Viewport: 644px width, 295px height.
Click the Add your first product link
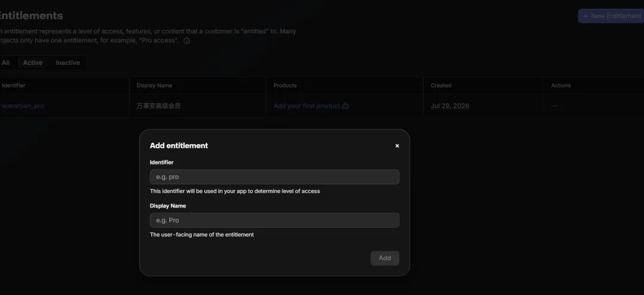307,106
